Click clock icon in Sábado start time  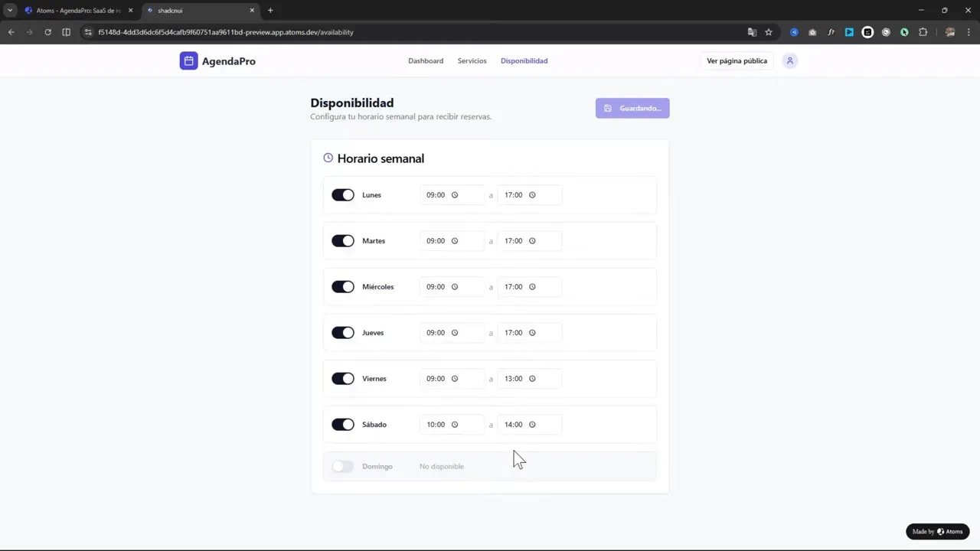point(455,425)
